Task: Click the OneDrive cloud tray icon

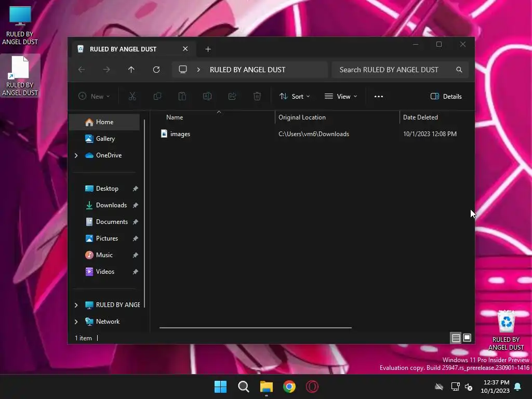Action: 439,387
